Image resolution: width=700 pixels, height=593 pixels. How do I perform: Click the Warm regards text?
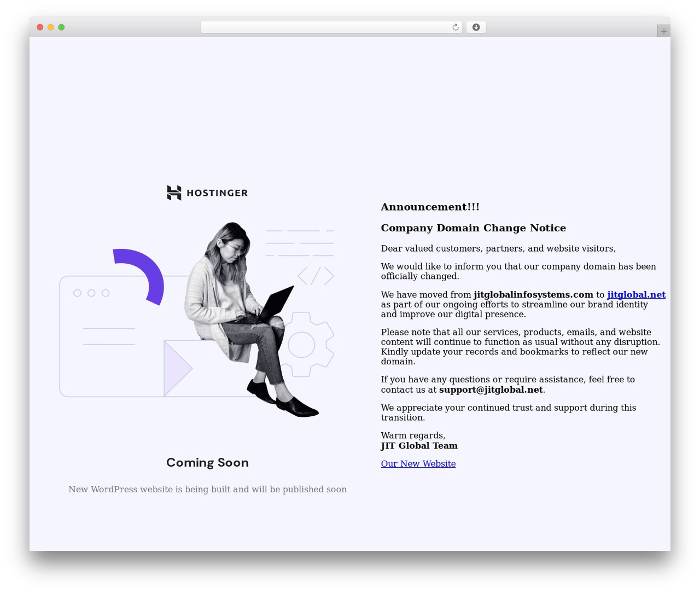(413, 436)
